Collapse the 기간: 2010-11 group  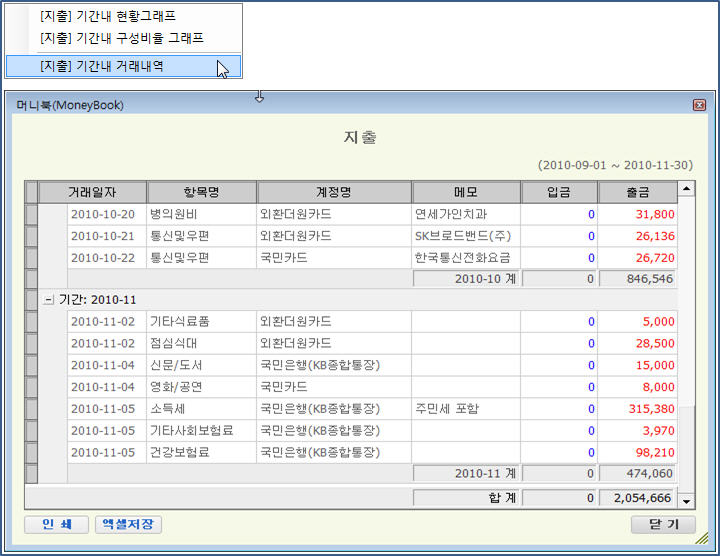coord(48,300)
